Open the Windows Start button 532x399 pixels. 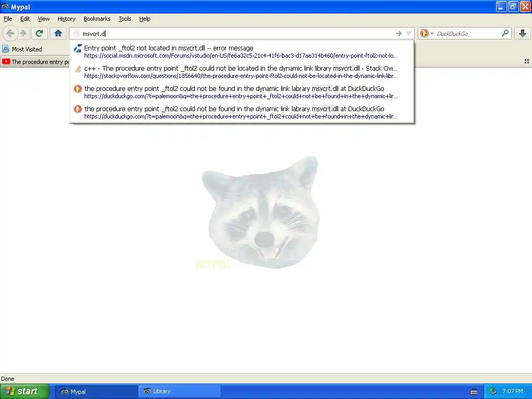tap(25, 391)
